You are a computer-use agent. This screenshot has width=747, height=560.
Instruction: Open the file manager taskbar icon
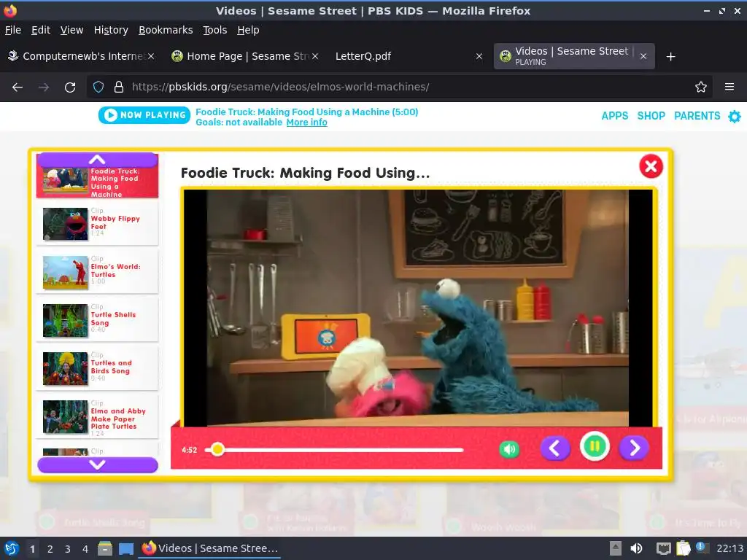[x=105, y=548]
